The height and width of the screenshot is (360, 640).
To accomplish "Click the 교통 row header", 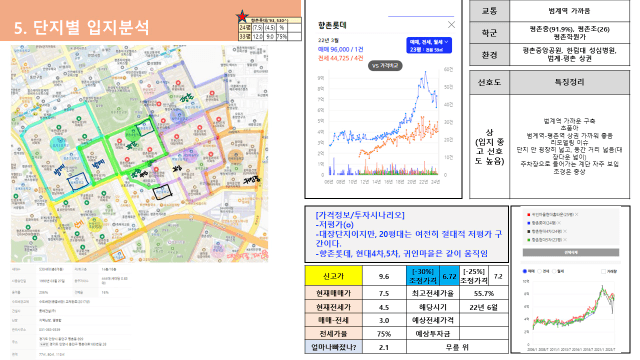I will point(489,11).
